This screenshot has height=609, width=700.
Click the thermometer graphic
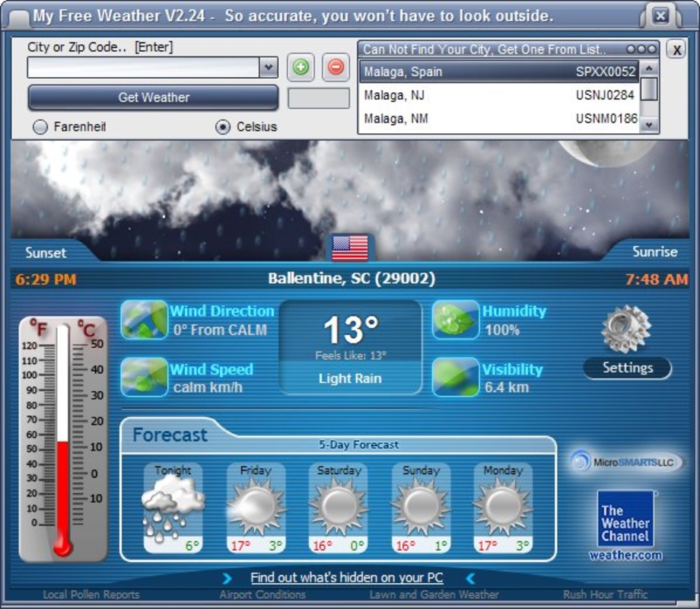[63, 439]
